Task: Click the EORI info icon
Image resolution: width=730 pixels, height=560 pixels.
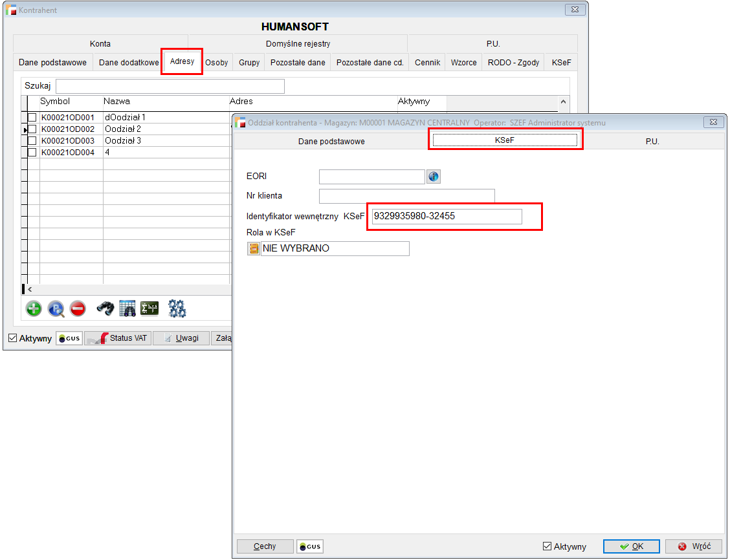Action: pyautogui.click(x=434, y=177)
